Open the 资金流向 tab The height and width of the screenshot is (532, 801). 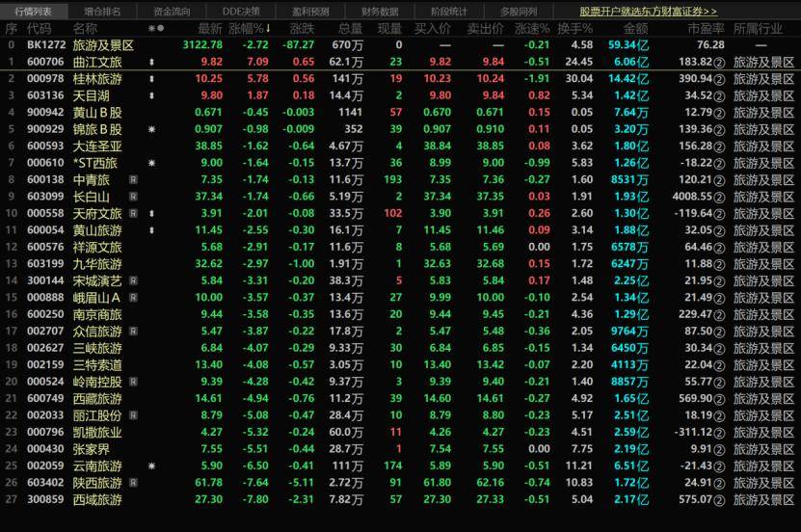tap(172, 12)
